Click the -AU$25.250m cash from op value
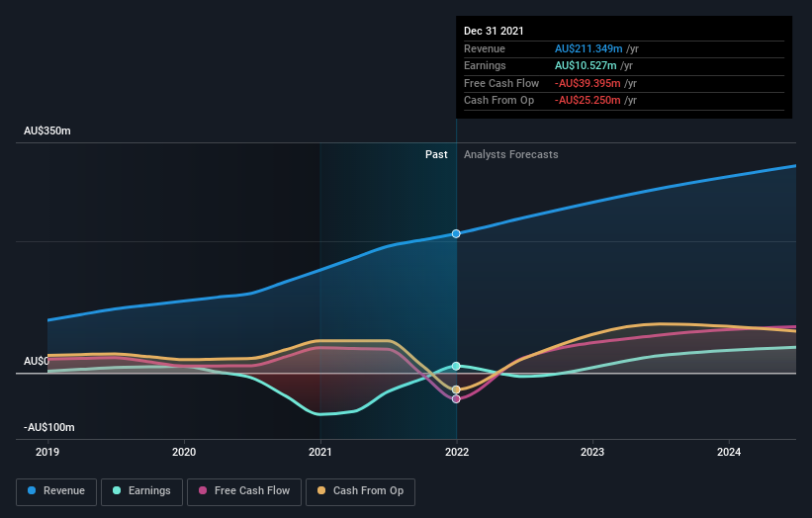The width and height of the screenshot is (812, 518). pos(587,101)
